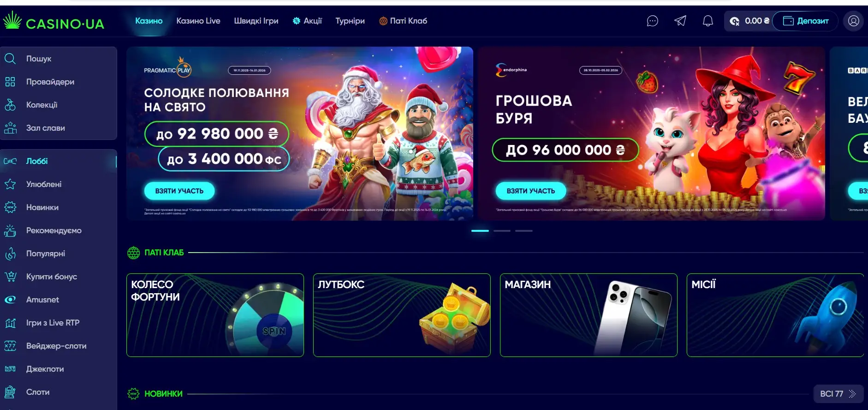Open the chat support icon
This screenshot has height=410, width=868.
652,21
